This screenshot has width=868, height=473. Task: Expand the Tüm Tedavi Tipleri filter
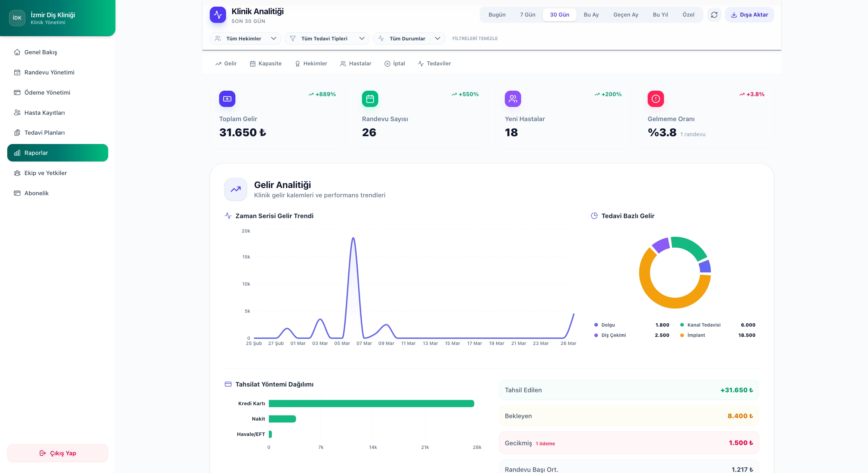327,38
